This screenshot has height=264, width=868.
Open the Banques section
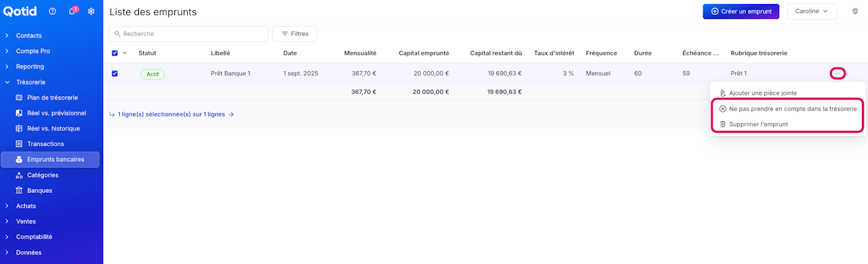39,190
